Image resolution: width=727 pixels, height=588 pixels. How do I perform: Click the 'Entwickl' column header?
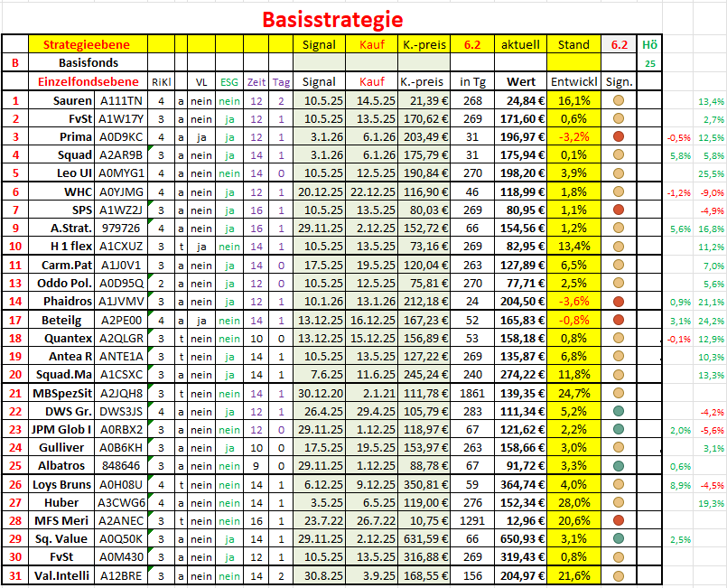coord(573,81)
